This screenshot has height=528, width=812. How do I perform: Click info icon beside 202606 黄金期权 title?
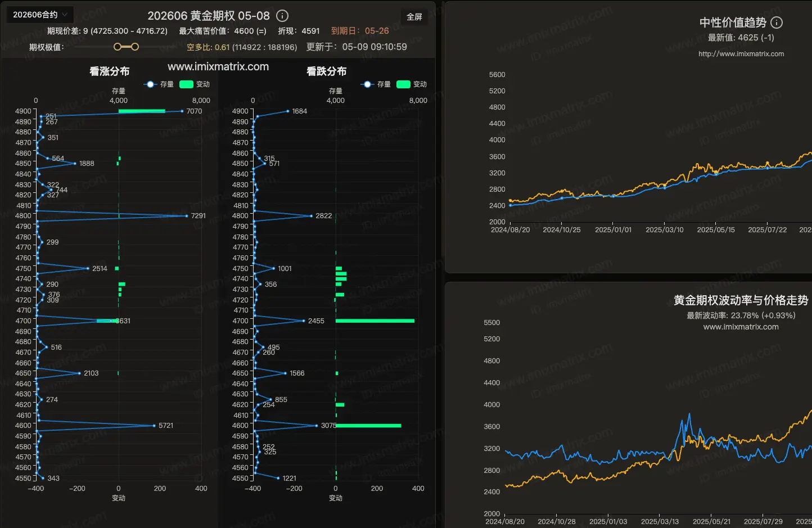click(x=283, y=16)
